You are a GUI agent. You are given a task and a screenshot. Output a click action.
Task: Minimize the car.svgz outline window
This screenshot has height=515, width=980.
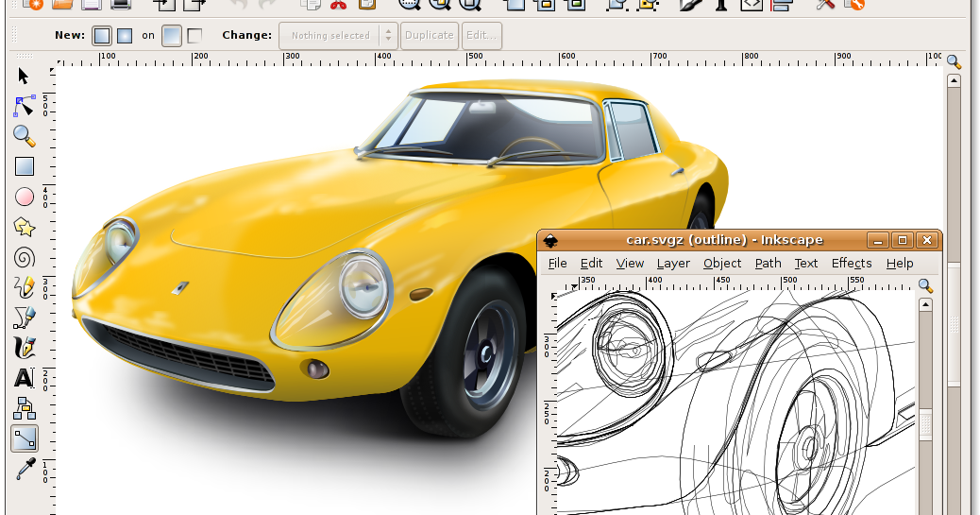[x=877, y=240]
